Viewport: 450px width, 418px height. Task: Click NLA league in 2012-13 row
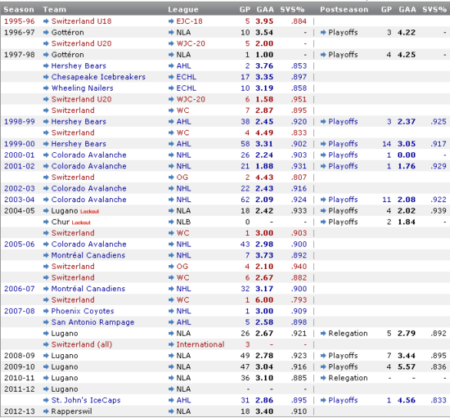[x=183, y=411]
